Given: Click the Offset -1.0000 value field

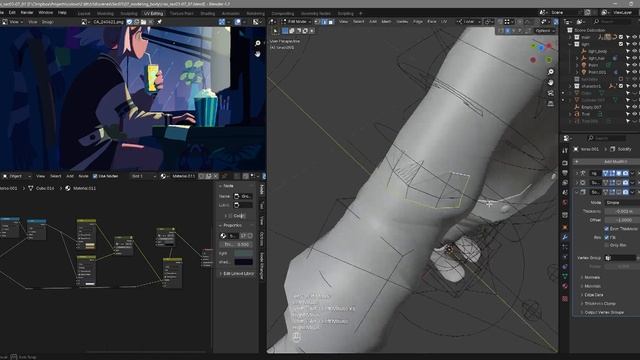Looking at the screenshot, I should click(x=622, y=220).
